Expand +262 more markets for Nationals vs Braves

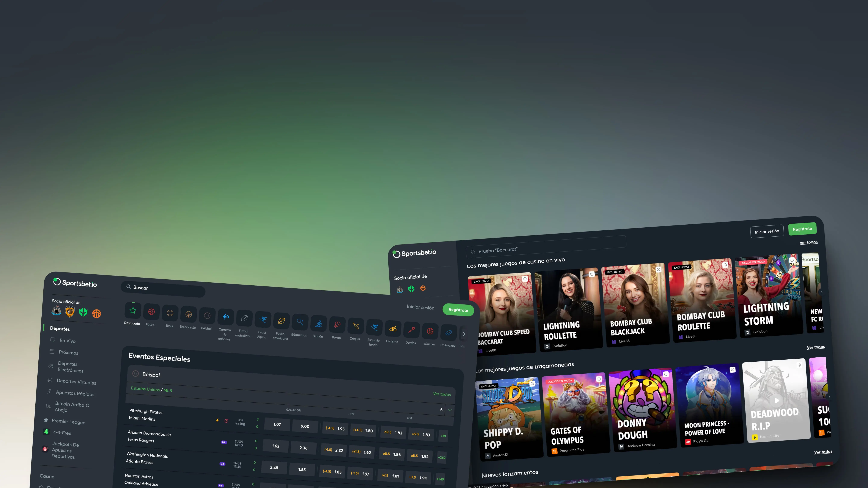coord(441,457)
